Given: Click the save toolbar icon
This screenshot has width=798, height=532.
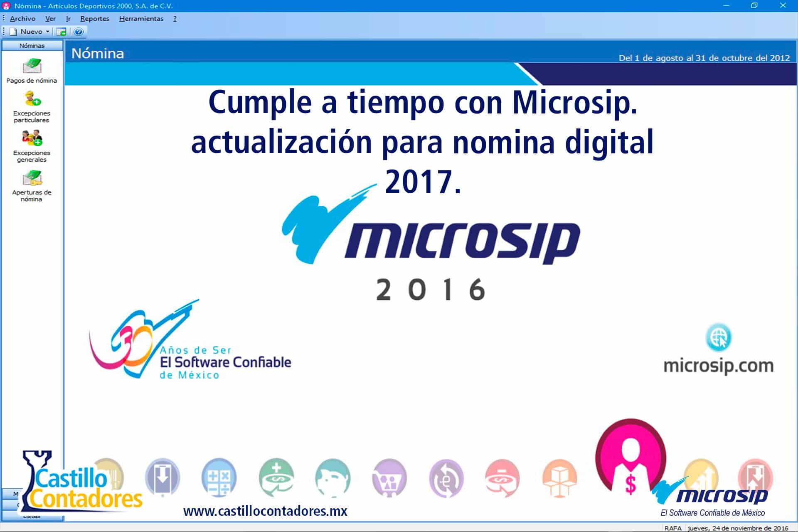Looking at the screenshot, I should [63, 32].
